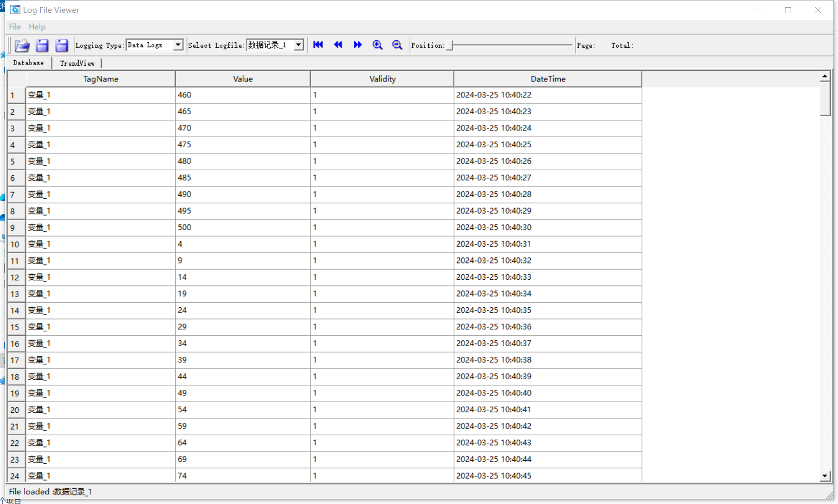This screenshot has width=838, height=504.
Task: Click TagName cell in row 5
Action: (101, 161)
